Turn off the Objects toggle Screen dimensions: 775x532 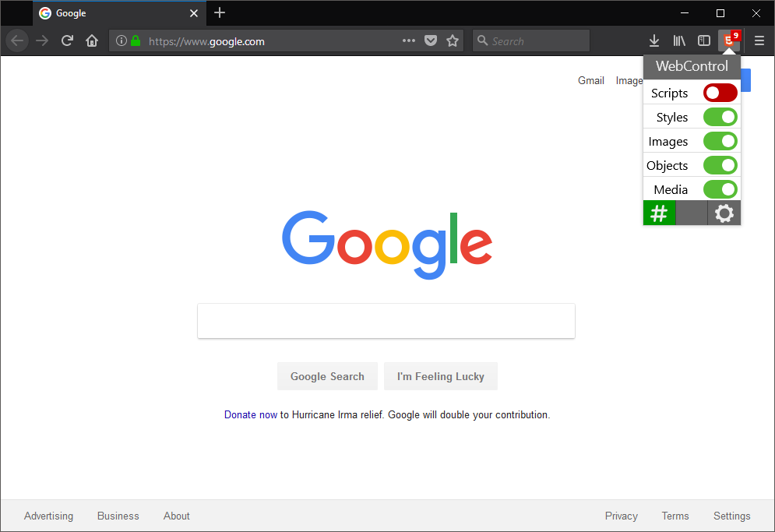tap(720, 165)
